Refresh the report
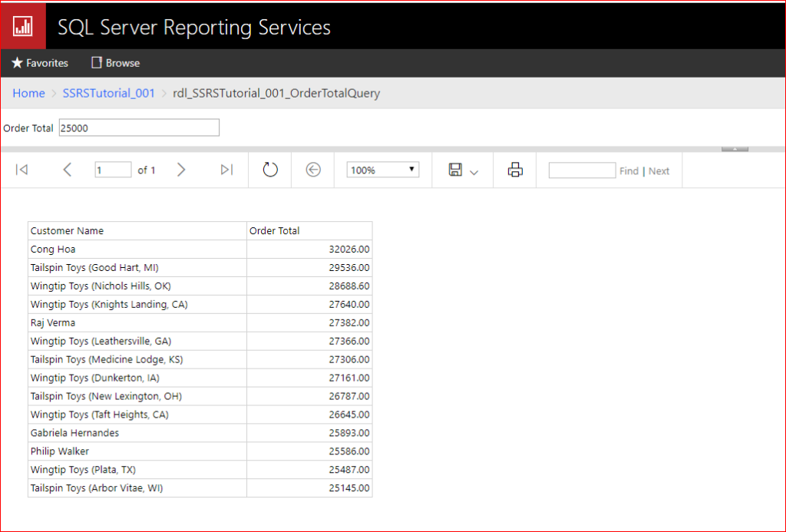This screenshot has width=786, height=532. (x=270, y=170)
